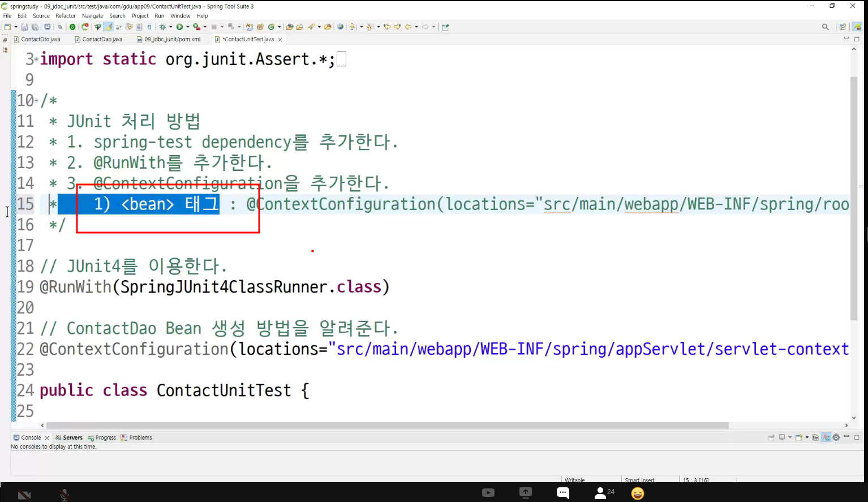The height and width of the screenshot is (502, 868).
Task: Switch to the Spring perspective icon
Action: [857, 27]
